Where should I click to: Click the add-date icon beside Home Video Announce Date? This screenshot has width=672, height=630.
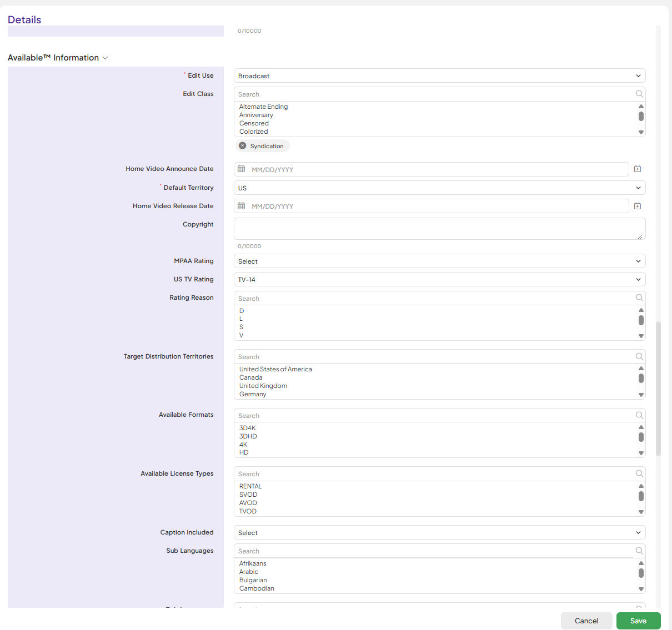pyautogui.click(x=638, y=169)
